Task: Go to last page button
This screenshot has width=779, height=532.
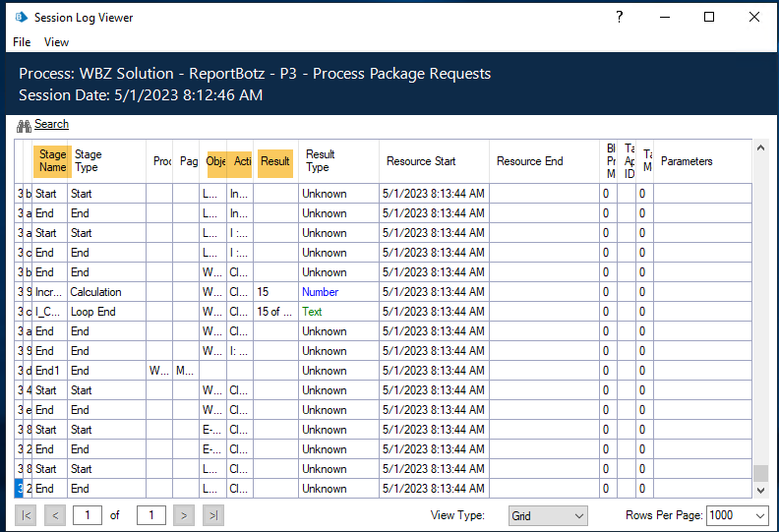Action: coord(213,515)
